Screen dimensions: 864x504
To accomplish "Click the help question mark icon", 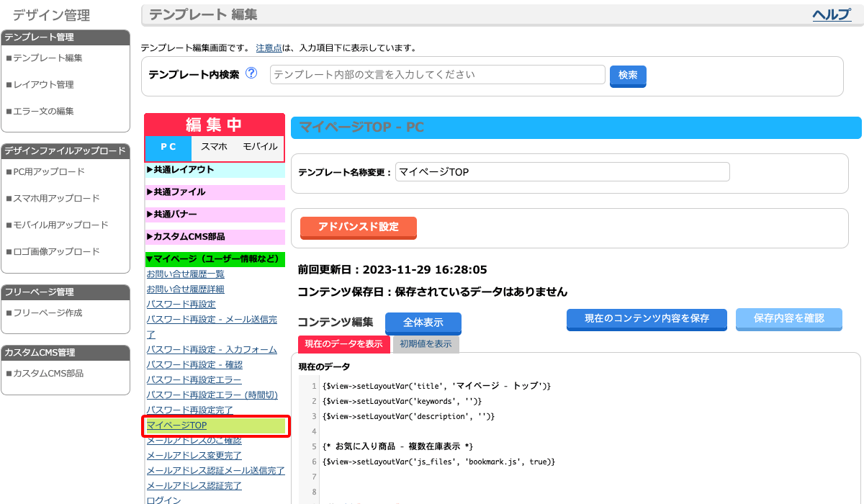I will (x=251, y=73).
